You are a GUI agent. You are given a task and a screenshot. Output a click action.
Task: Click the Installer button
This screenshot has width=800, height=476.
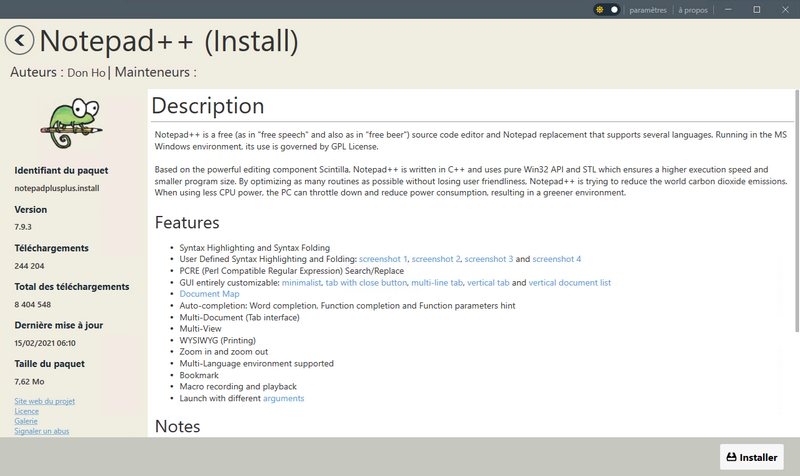[752, 457]
